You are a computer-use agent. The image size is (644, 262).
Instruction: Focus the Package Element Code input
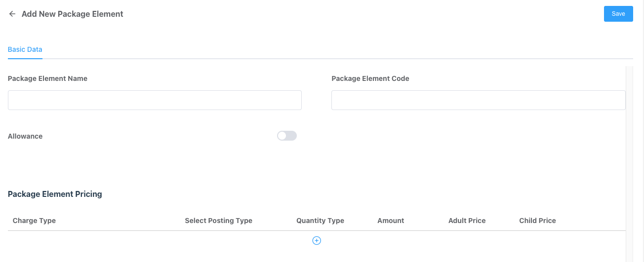(478, 100)
